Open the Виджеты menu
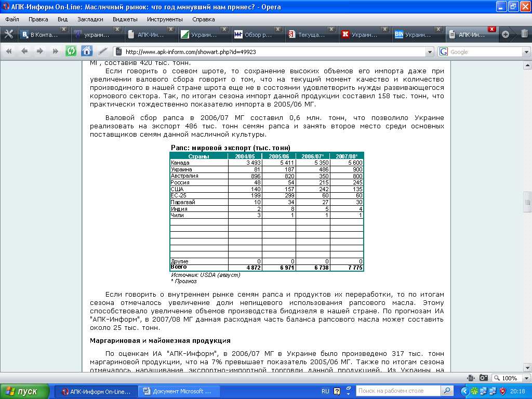Viewport: 532px width, 399px height. (x=125, y=19)
